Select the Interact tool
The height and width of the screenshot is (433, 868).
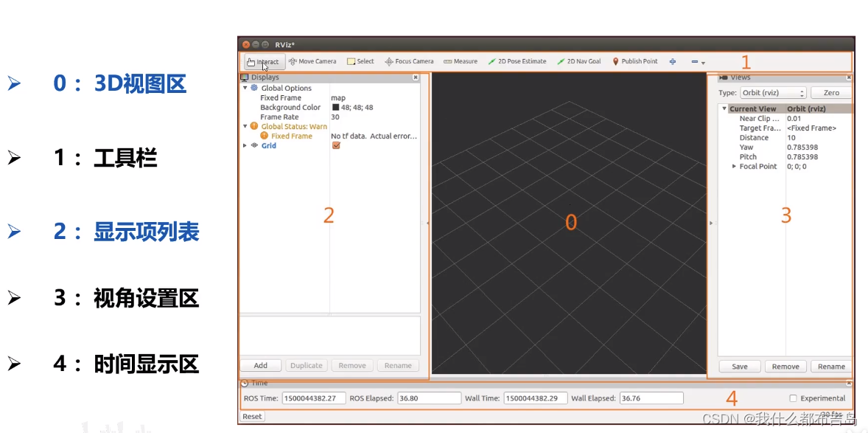[x=263, y=61]
